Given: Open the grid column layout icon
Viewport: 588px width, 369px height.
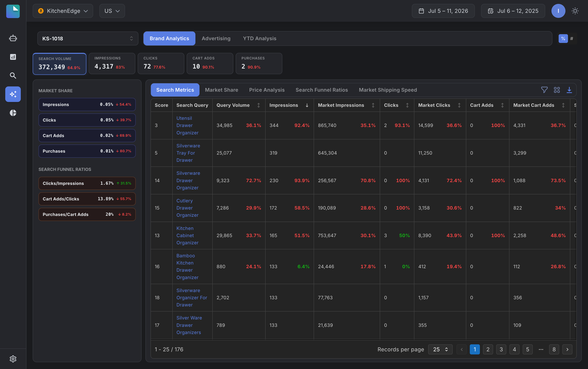Looking at the screenshot, I should (x=557, y=90).
